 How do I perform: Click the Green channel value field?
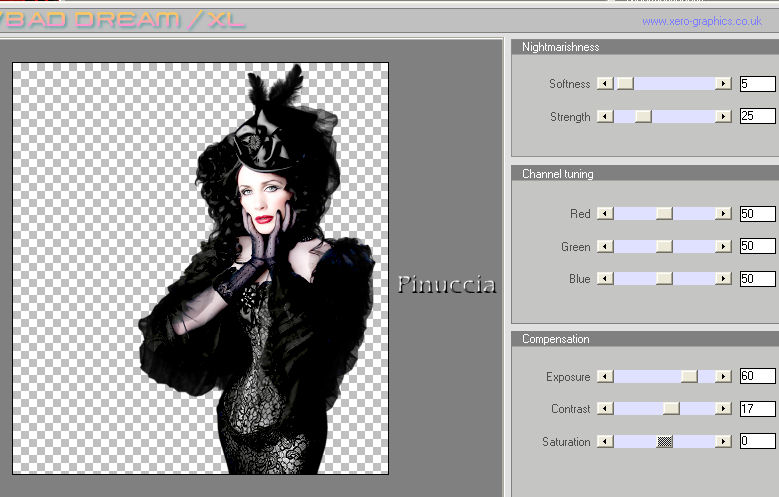point(757,246)
